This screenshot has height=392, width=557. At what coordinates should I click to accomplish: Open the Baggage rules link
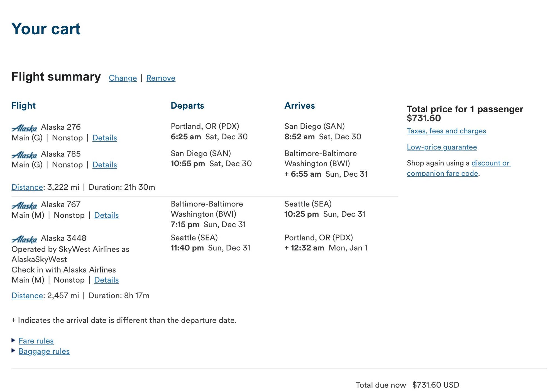(44, 351)
